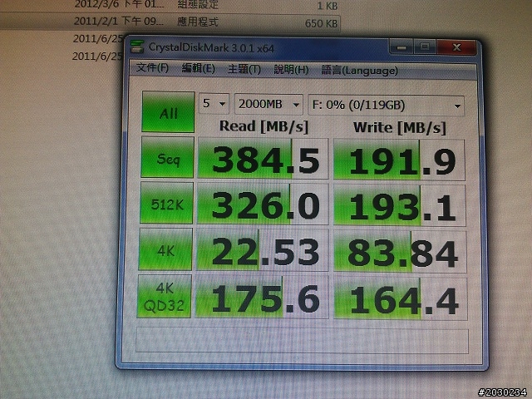Click the CrystalDiskMark title bar icon
Image resolution: width=532 pixels, height=399 pixels.
coord(136,47)
